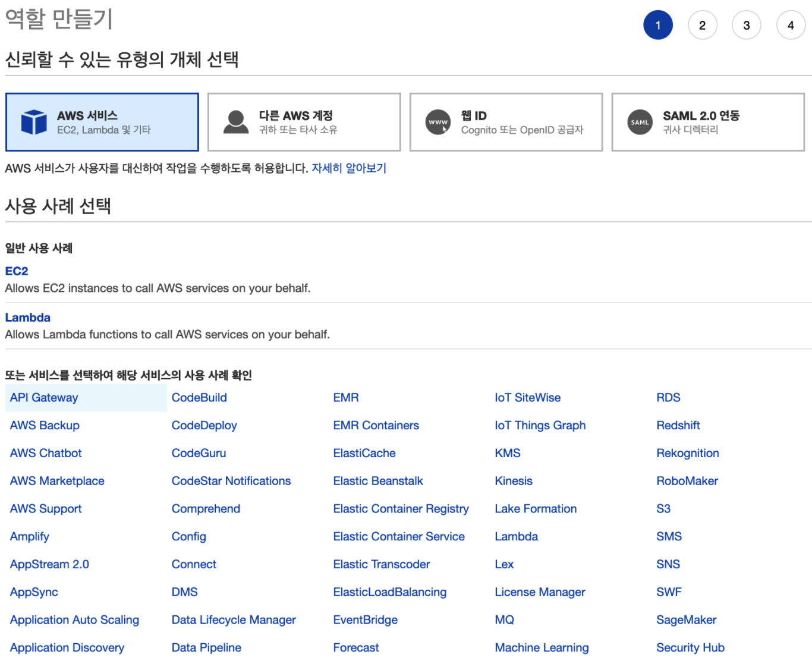This screenshot has height=667, width=812.
Task: Choose Comprehend service
Action: (206, 509)
